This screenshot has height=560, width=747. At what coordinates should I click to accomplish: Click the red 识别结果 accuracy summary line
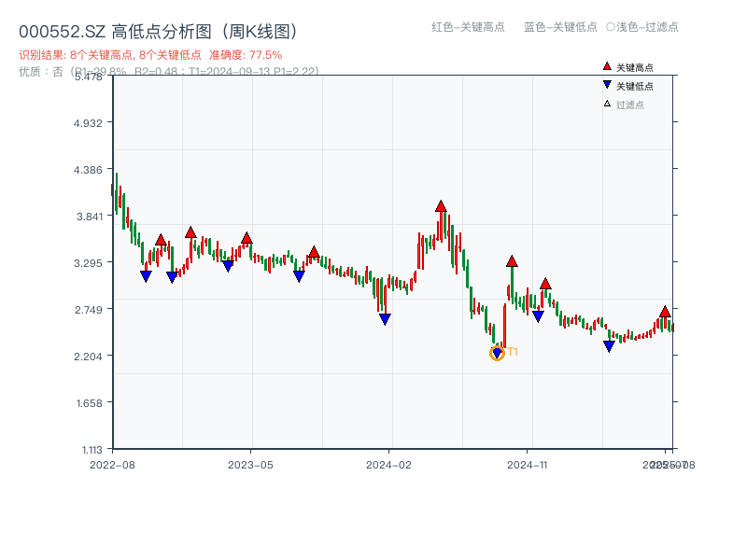[x=150, y=55]
